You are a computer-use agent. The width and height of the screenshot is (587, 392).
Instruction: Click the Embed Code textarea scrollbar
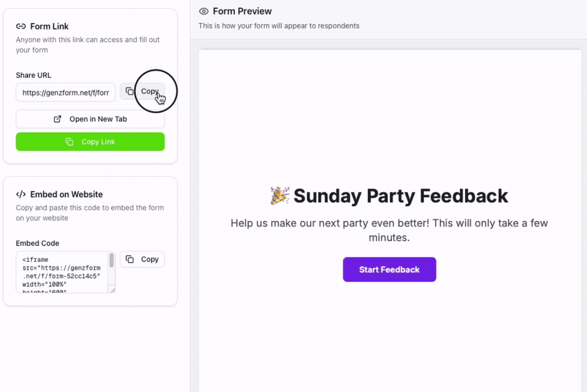click(111, 260)
